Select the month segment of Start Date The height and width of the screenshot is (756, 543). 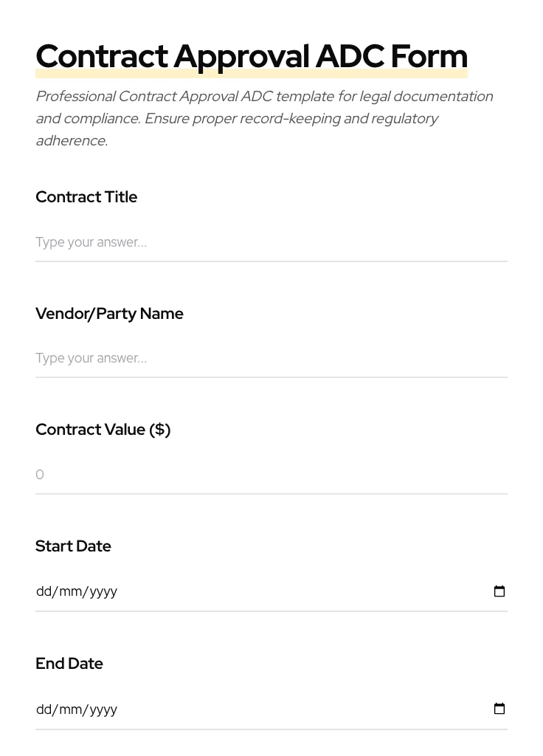pyautogui.click(x=71, y=591)
